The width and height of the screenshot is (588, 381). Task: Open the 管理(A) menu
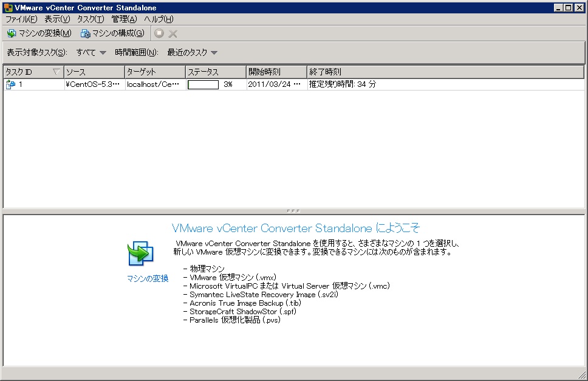124,19
